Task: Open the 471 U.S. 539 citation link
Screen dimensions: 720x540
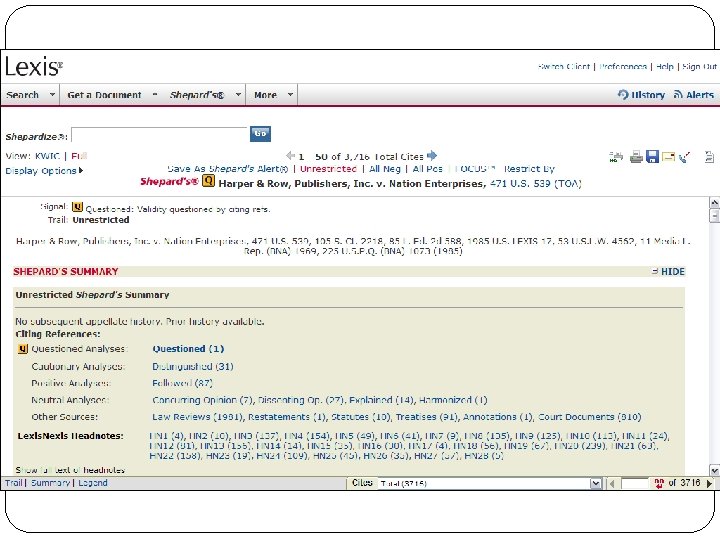Action: [520, 184]
